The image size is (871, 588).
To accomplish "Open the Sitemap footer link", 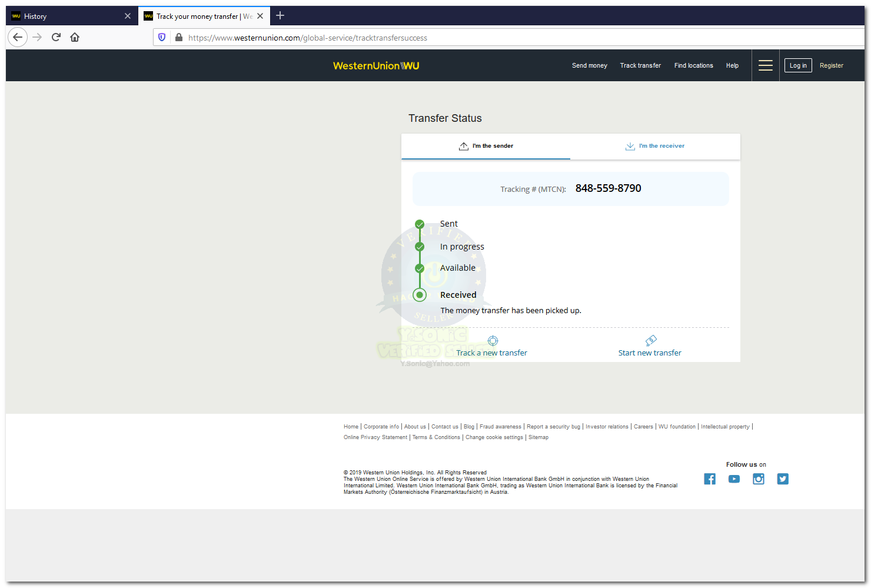I will pyautogui.click(x=538, y=437).
